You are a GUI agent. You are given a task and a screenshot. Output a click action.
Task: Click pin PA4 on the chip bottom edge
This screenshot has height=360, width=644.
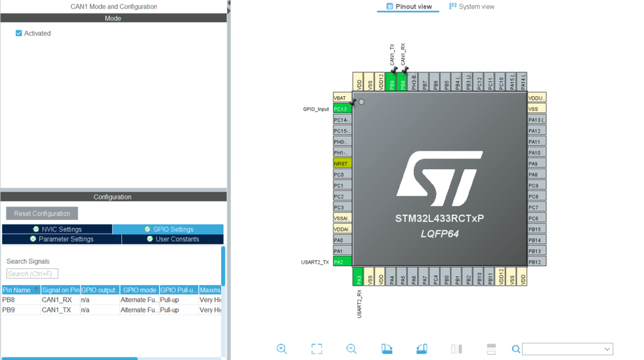coord(391,276)
